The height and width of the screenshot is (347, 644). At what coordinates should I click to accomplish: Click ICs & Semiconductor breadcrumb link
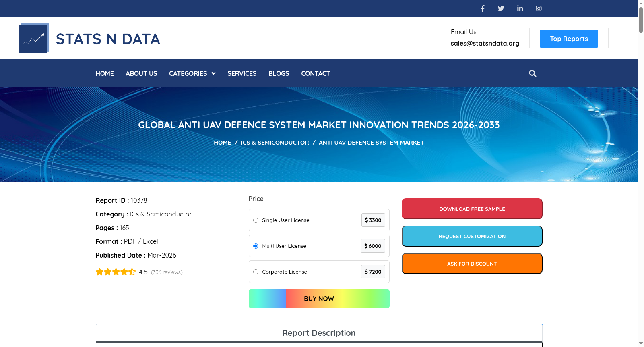[x=275, y=143]
